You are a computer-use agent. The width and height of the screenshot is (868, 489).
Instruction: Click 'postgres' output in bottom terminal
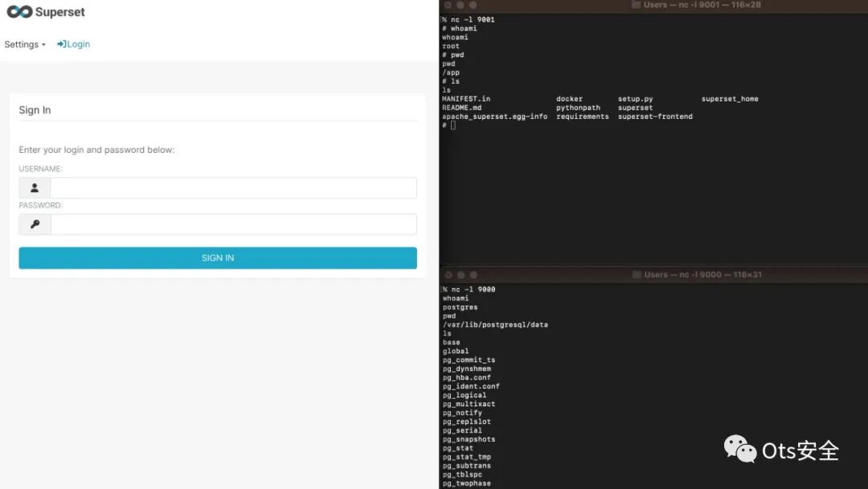pos(460,307)
